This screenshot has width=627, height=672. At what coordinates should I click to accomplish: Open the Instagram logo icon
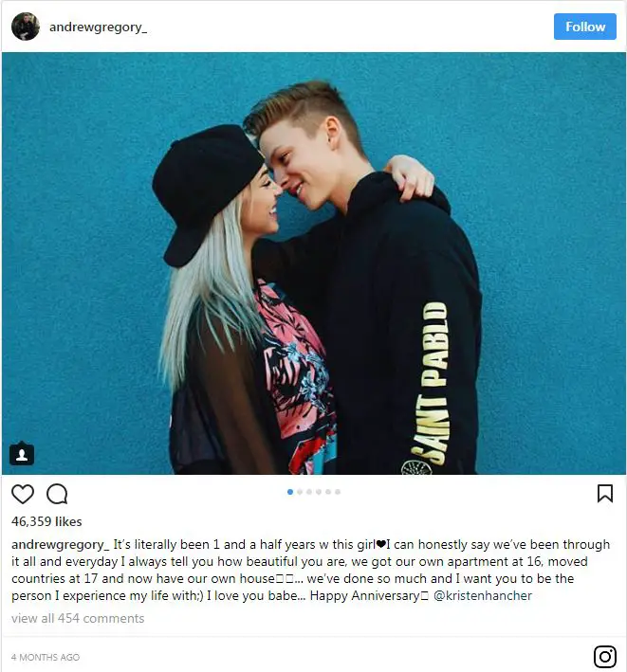click(x=605, y=657)
